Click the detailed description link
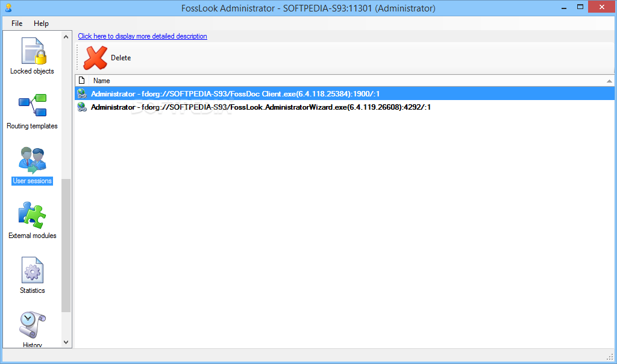617x364 pixels. (142, 36)
